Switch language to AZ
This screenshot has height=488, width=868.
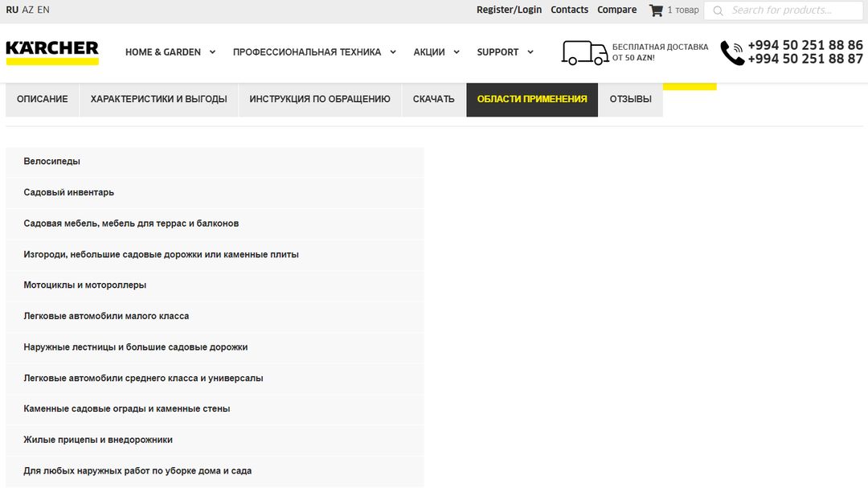pos(27,10)
